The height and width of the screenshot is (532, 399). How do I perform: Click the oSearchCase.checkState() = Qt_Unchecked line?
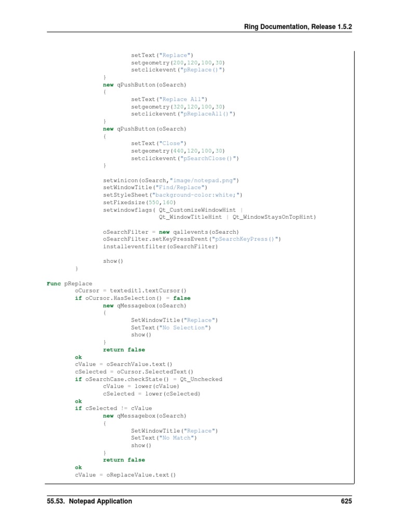click(149, 379)
